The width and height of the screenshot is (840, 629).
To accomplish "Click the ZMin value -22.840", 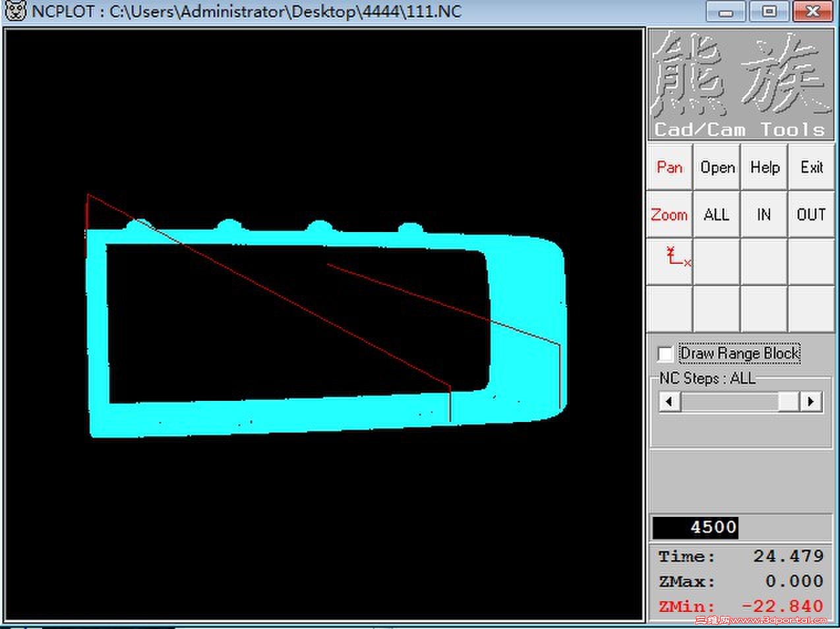I will pos(783,606).
